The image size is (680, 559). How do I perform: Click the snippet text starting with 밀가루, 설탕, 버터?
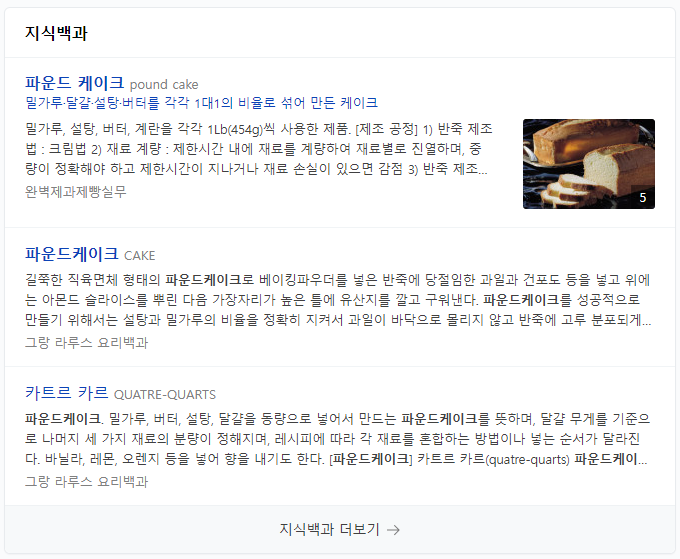pos(258,149)
